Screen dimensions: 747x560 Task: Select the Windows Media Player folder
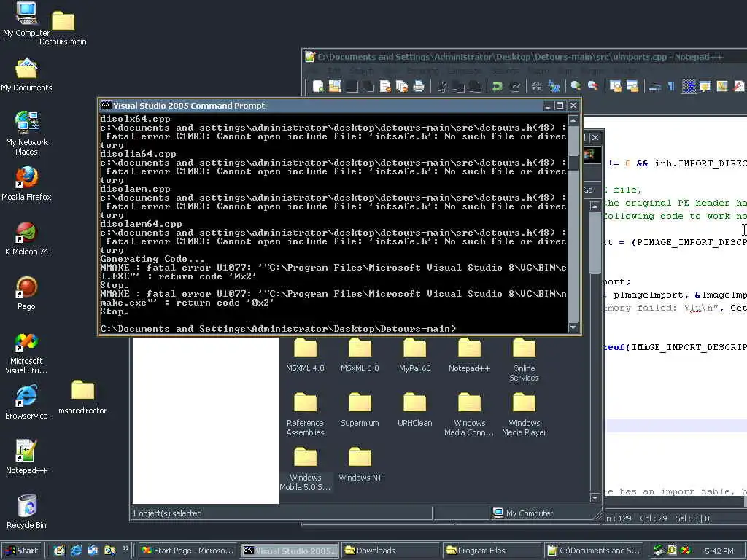[524, 414]
